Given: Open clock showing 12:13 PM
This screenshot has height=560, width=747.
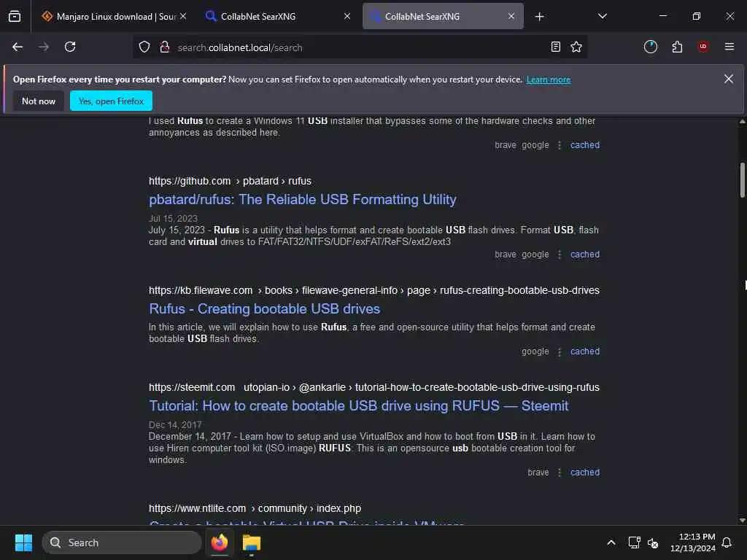Looking at the screenshot, I should pos(693,542).
